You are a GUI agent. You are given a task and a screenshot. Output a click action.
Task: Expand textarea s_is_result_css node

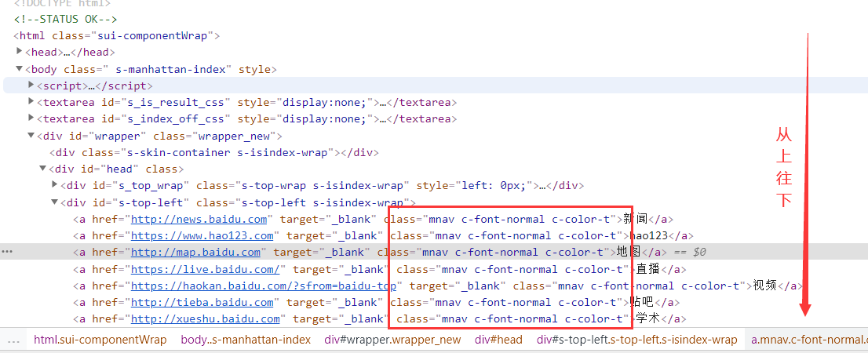point(31,102)
